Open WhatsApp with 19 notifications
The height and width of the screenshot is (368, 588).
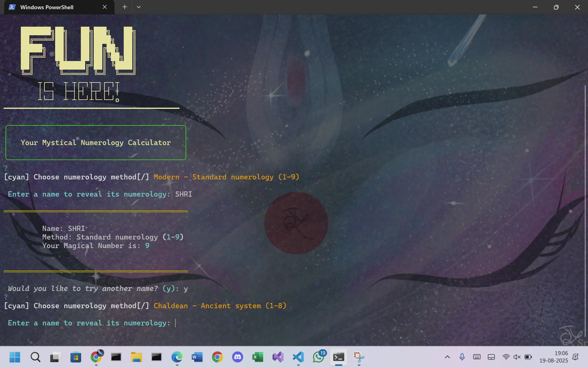318,357
